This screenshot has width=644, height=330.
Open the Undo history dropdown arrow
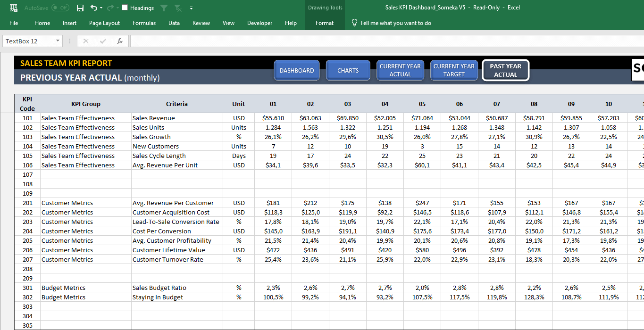click(101, 8)
